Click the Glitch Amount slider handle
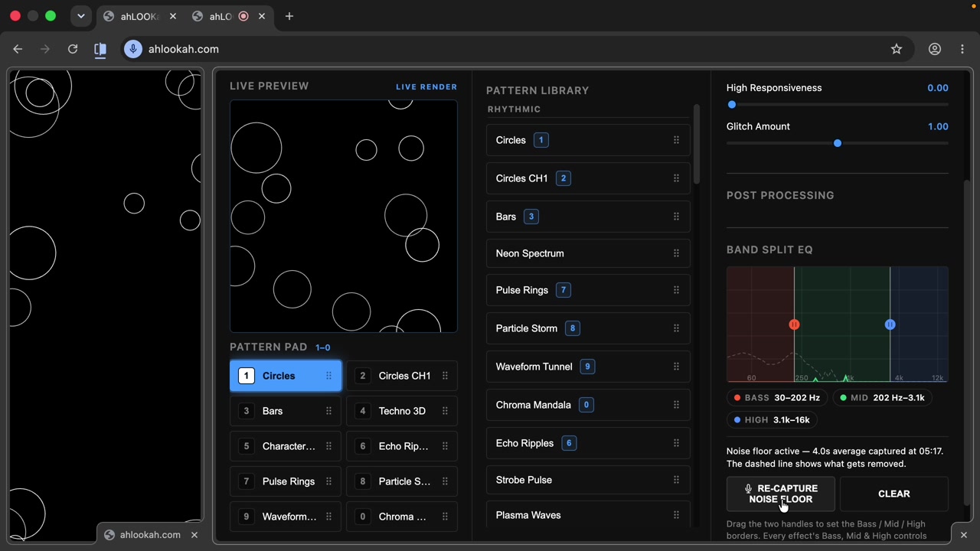 pyautogui.click(x=838, y=143)
